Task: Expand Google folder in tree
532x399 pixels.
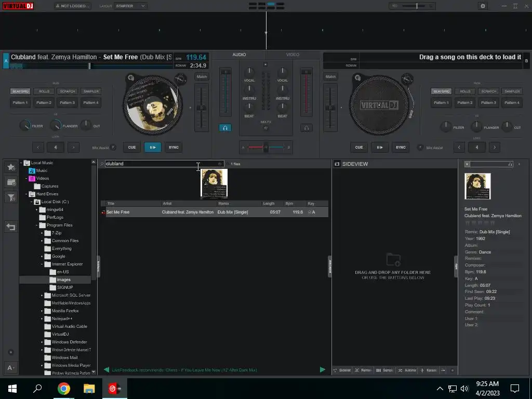Action: tap(42, 257)
